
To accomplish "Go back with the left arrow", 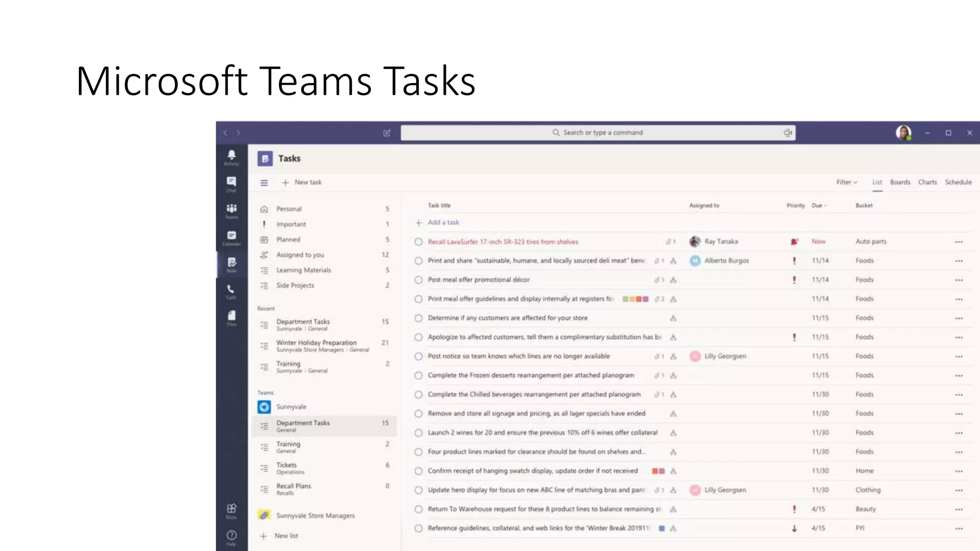I will [x=225, y=133].
